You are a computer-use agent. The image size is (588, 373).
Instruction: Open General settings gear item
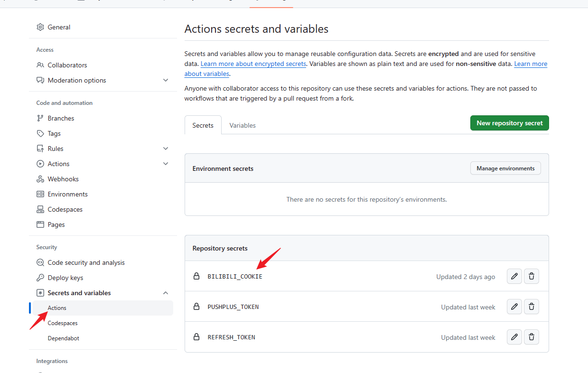click(x=59, y=27)
